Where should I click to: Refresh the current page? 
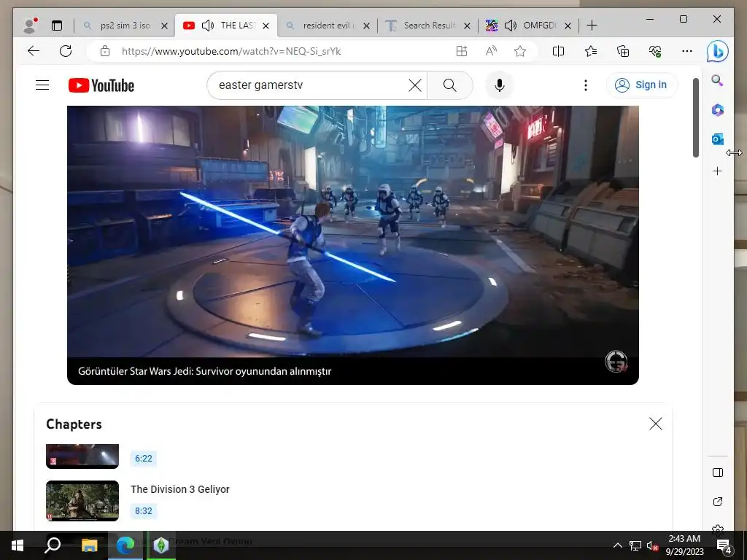pyautogui.click(x=66, y=51)
